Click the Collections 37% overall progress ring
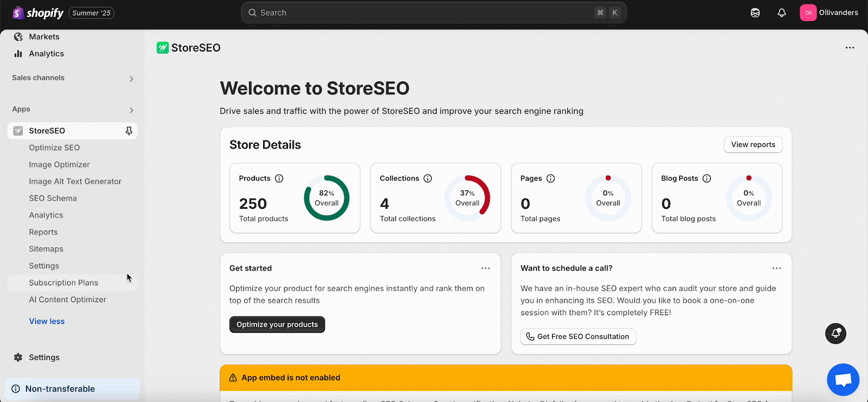 point(467,198)
